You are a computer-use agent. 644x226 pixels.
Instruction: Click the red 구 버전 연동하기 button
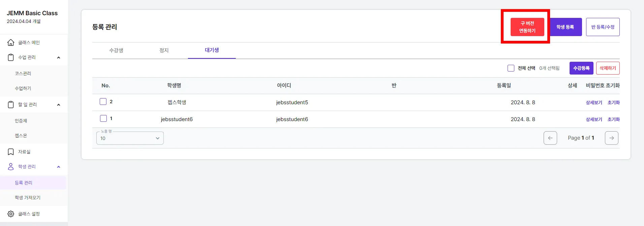tap(527, 27)
